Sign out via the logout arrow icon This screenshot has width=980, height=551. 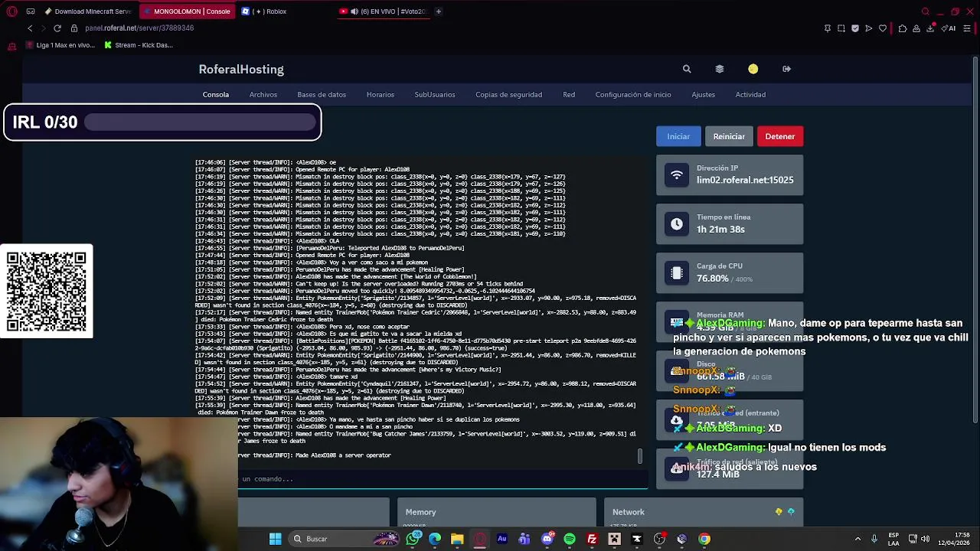(x=786, y=69)
